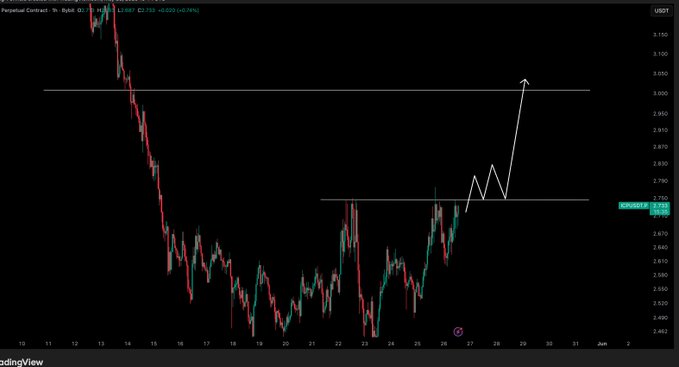This screenshot has width=679, height=367.
Task: Click price scale label 2.520
Action: (x=660, y=303)
